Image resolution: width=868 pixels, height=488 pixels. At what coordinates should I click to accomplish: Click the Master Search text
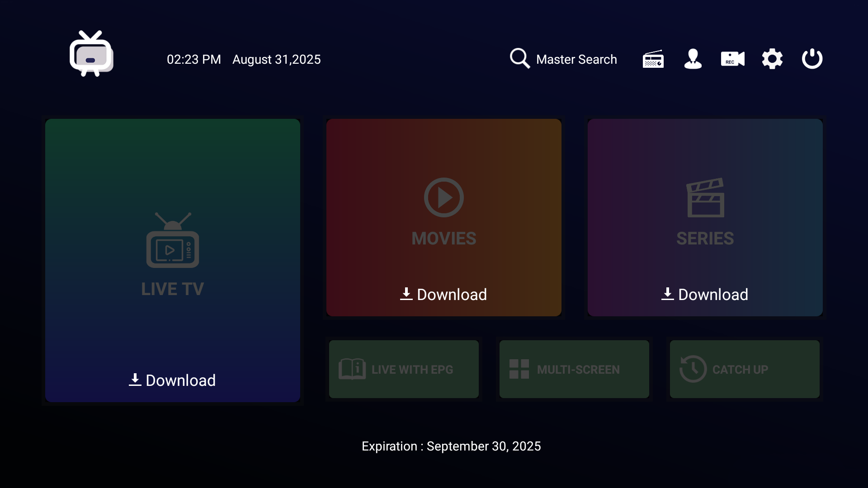click(x=576, y=60)
